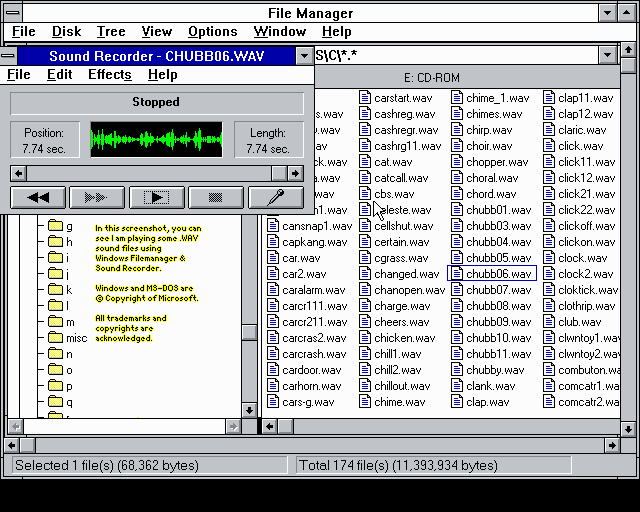640x512 pixels.
Task: Click the E: CD-ROM drive label
Action: pyautogui.click(x=432, y=77)
